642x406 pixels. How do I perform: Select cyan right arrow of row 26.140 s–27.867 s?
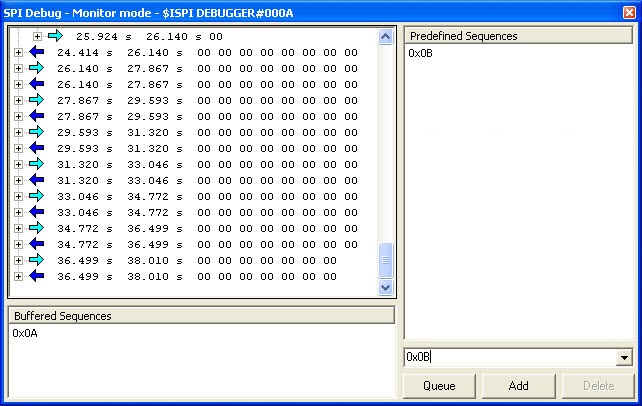37,68
